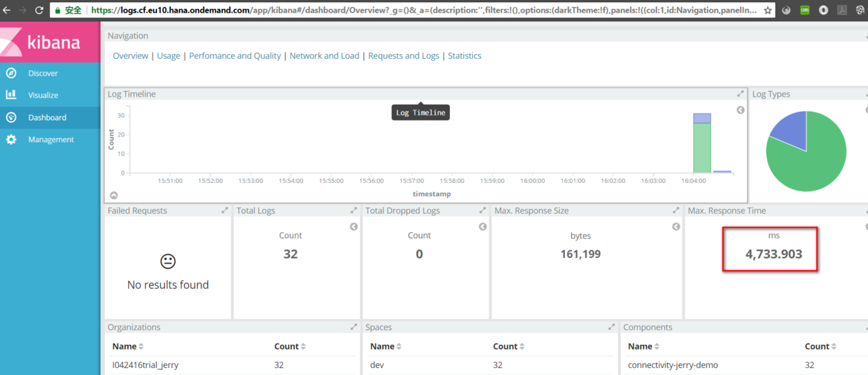Click the Total Dropped Logs value 0

click(419, 254)
